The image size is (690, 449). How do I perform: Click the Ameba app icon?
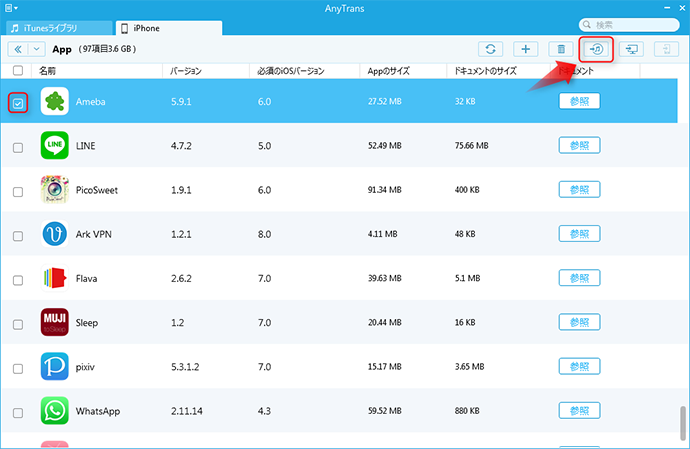pos(55,101)
